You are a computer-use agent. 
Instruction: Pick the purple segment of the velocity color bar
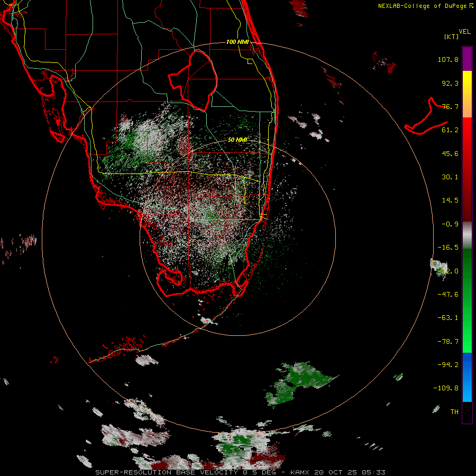[467, 59]
